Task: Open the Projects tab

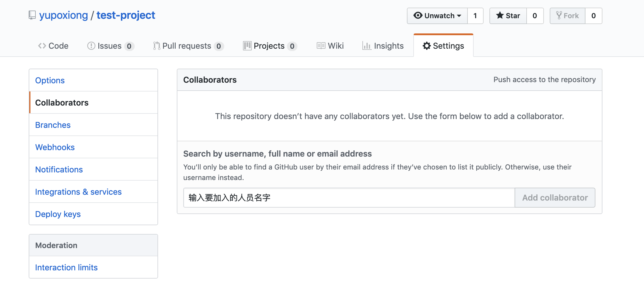Action: [270, 46]
